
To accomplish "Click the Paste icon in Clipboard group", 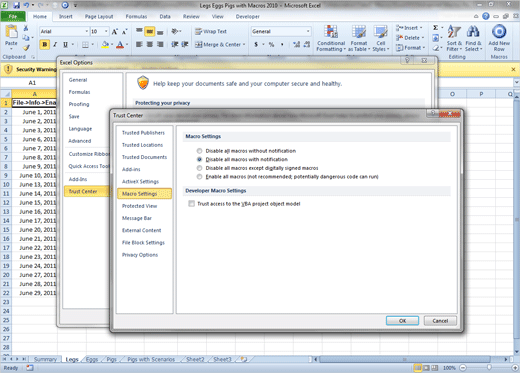I will (11, 32).
